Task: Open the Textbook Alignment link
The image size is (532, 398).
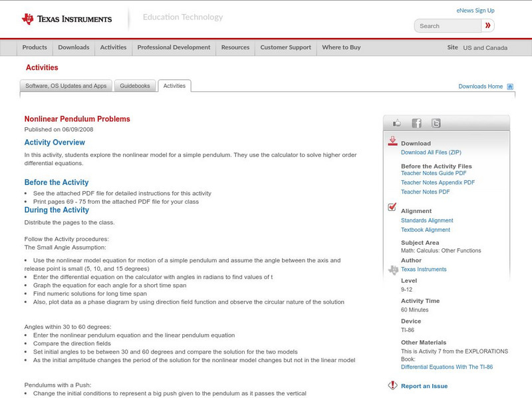Action: point(426,230)
